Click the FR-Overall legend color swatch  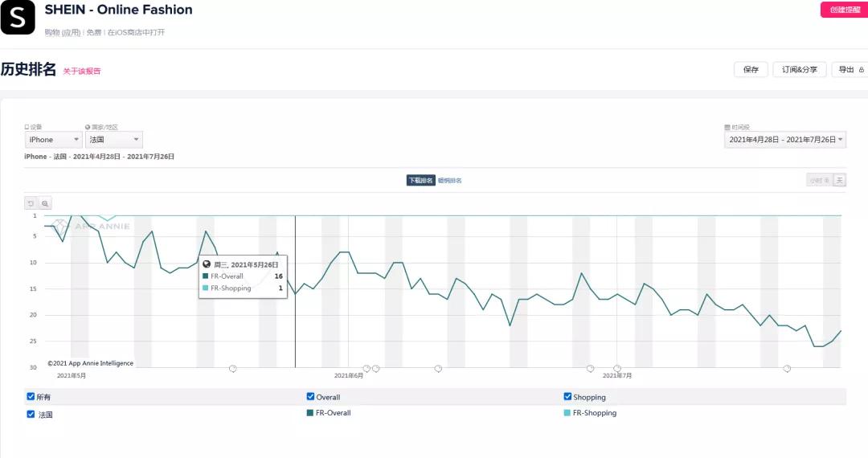pyautogui.click(x=310, y=413)
